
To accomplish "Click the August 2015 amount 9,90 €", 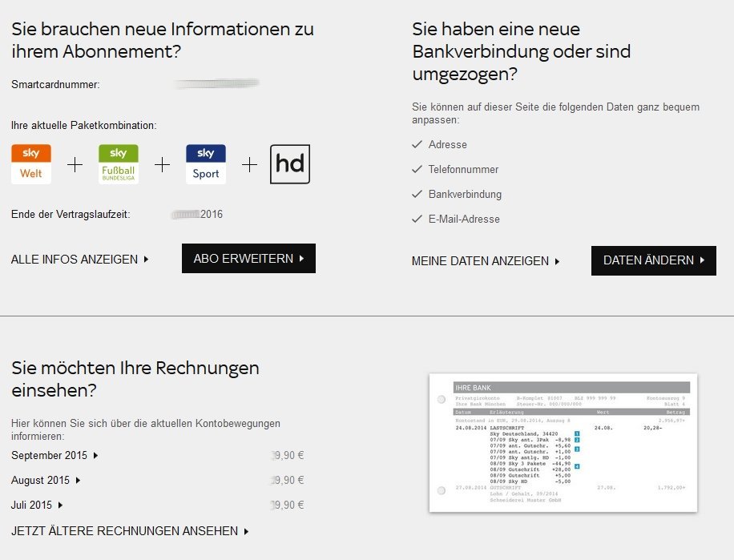I will 288,480.
